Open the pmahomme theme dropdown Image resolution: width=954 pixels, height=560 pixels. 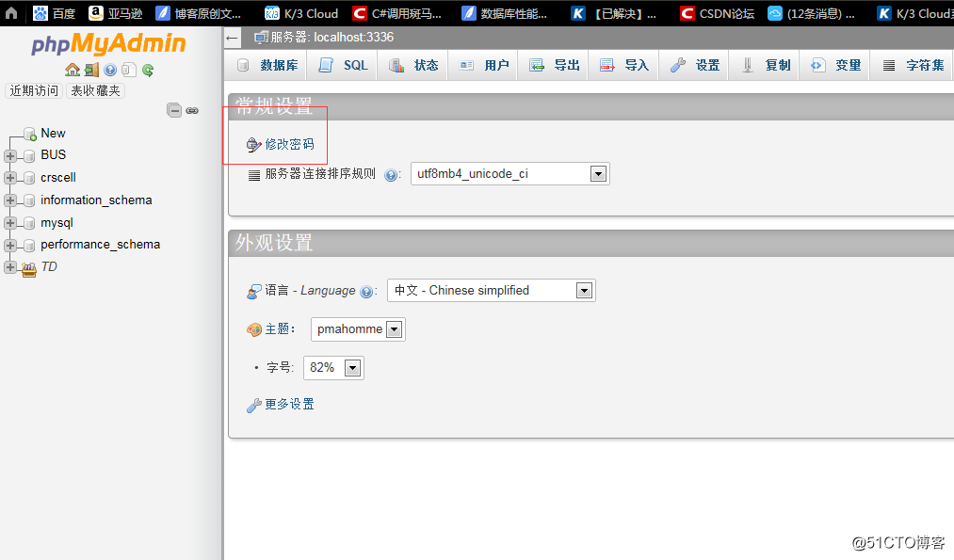pyautogui.click(x=358, y=329)
